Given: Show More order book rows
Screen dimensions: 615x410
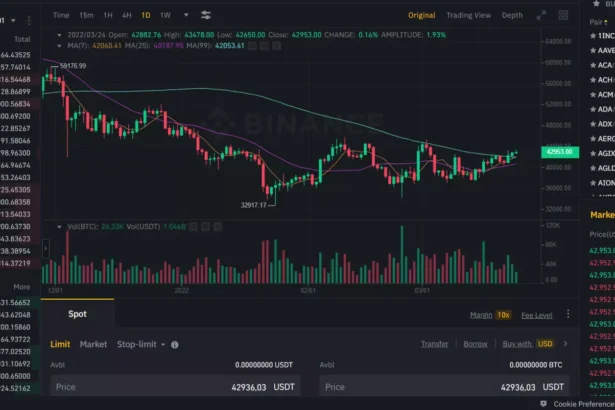Looking at the screenshot, I should pos(22,287).
